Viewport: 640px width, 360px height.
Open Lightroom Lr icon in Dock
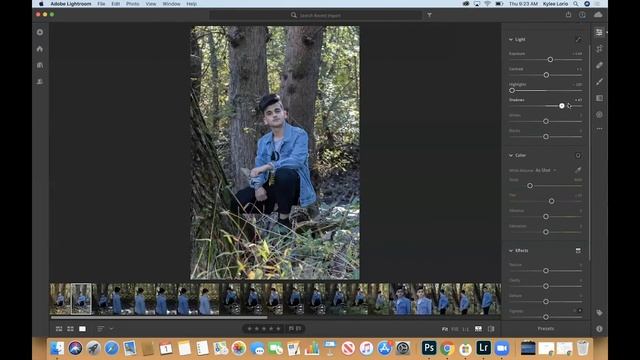click(483, 348)
